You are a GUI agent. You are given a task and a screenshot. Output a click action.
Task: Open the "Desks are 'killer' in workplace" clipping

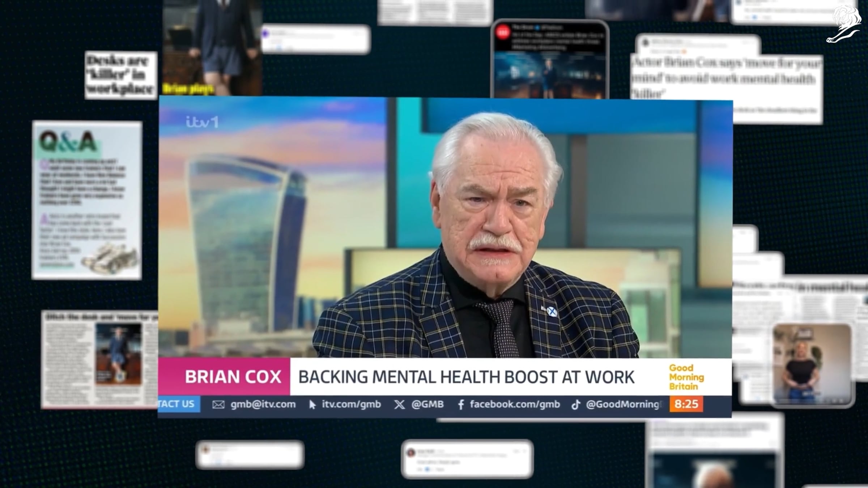tap(121, 75)
